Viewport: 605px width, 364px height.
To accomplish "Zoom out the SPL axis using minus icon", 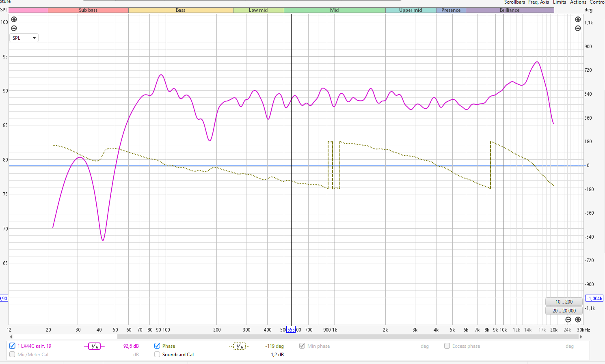I will [x=14, y=28].
